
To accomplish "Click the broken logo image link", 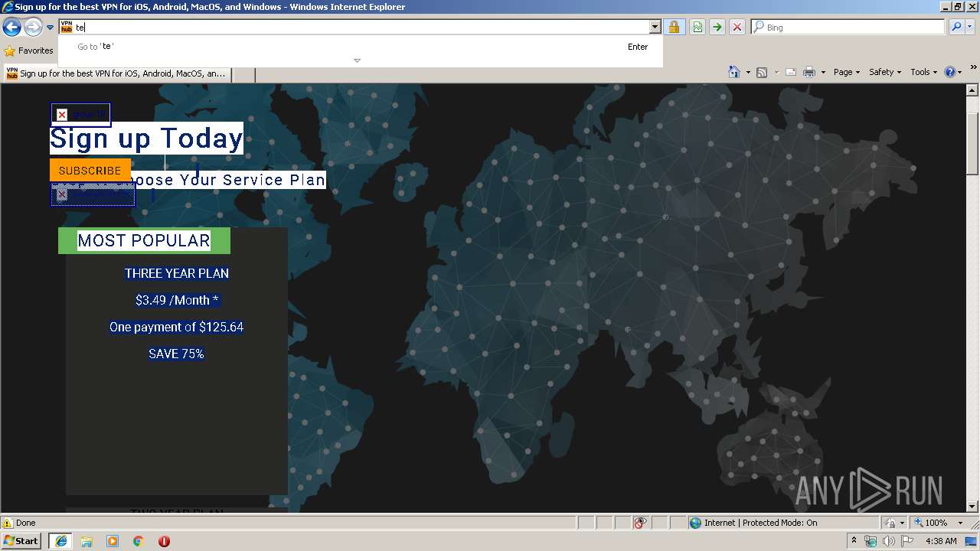I will click(x=80, y=115).
